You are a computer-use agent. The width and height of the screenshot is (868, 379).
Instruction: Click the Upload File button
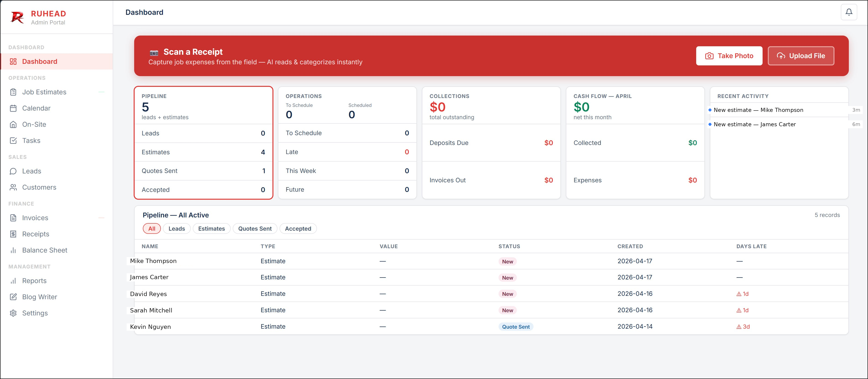[x=801, y=56]
